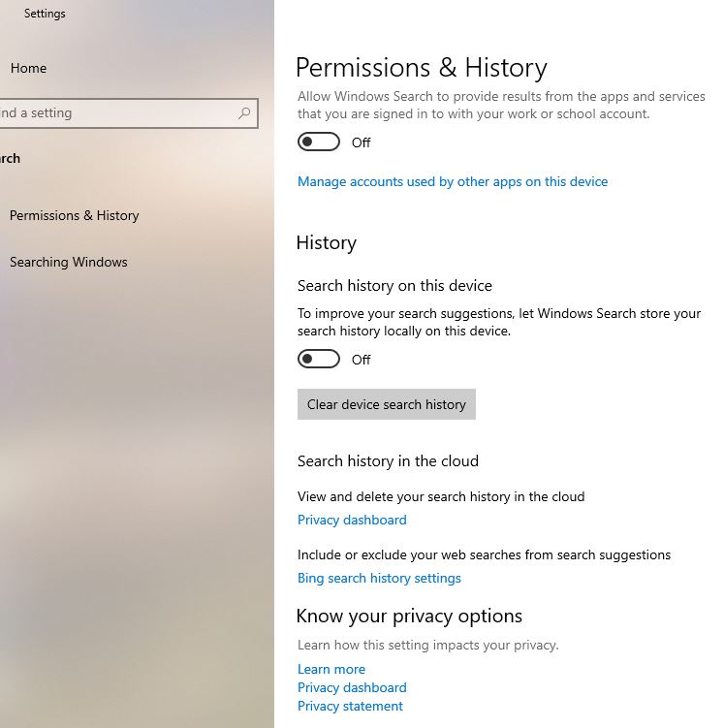This screenshot has height=728, width=724.
Task: Open Privacy dashboard under Know your privacy options
Action: coord(352,687)
